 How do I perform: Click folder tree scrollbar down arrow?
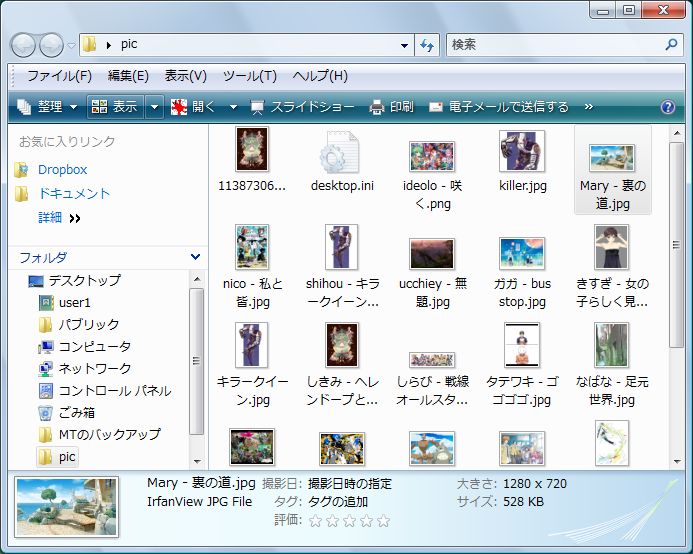point(197,461)
